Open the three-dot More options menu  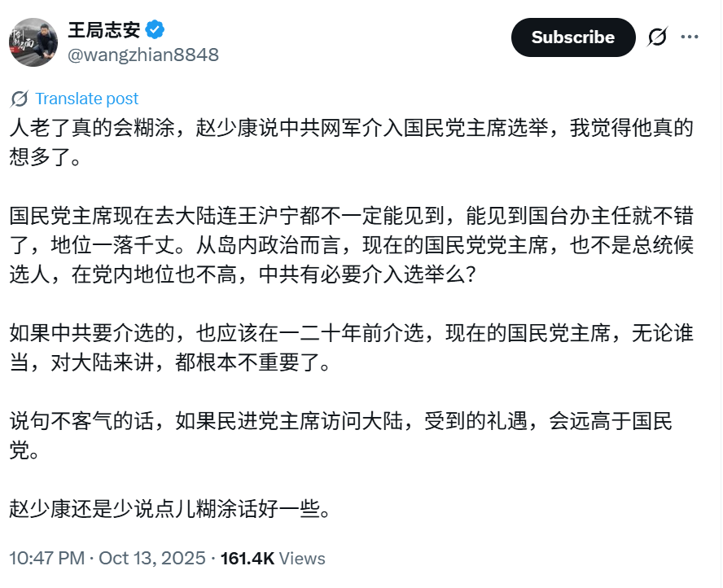pyautogui.click(x=690, y=37)
